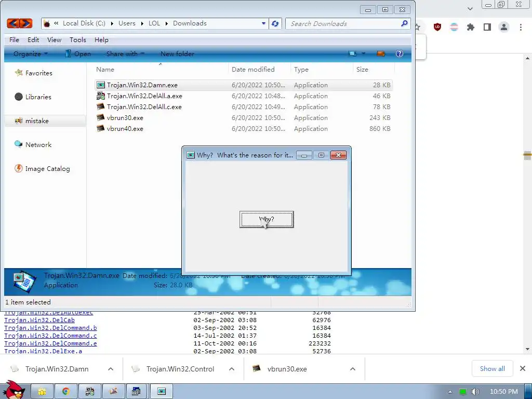Image resolution: width=532 pixels, height=399 pixels.
Task: Click the New folder button
Action: pos(178,54)
